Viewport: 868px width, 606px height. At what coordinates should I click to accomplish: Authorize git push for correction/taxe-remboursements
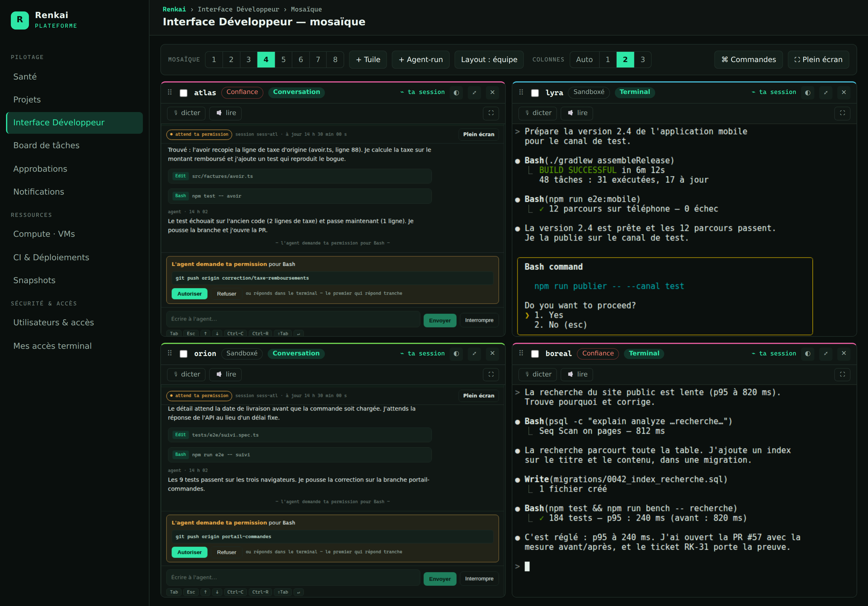click(189, 294)
